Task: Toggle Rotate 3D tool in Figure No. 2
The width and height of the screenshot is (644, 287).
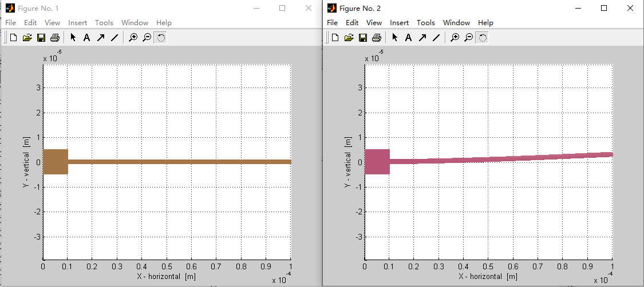Action: (483, 38)
